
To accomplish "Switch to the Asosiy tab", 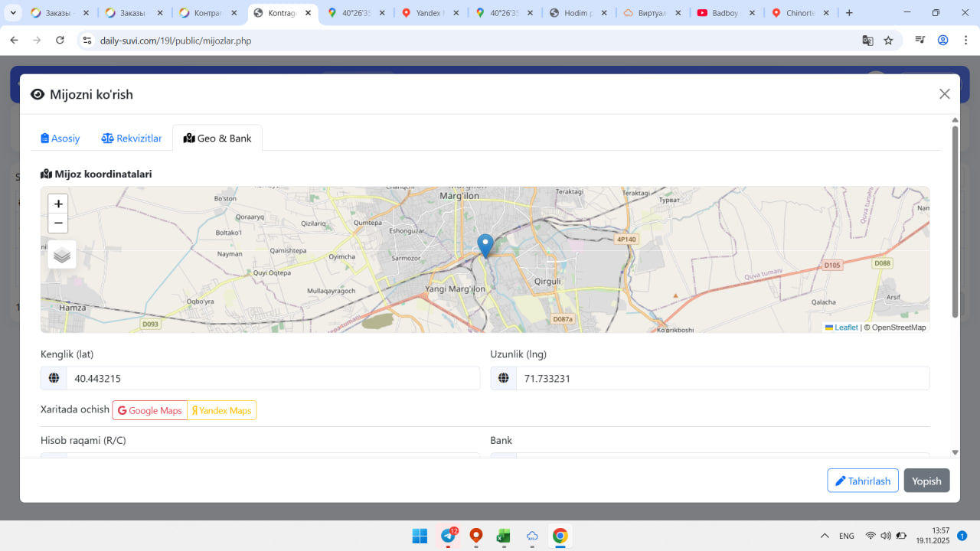I will [x=60, y=139].
